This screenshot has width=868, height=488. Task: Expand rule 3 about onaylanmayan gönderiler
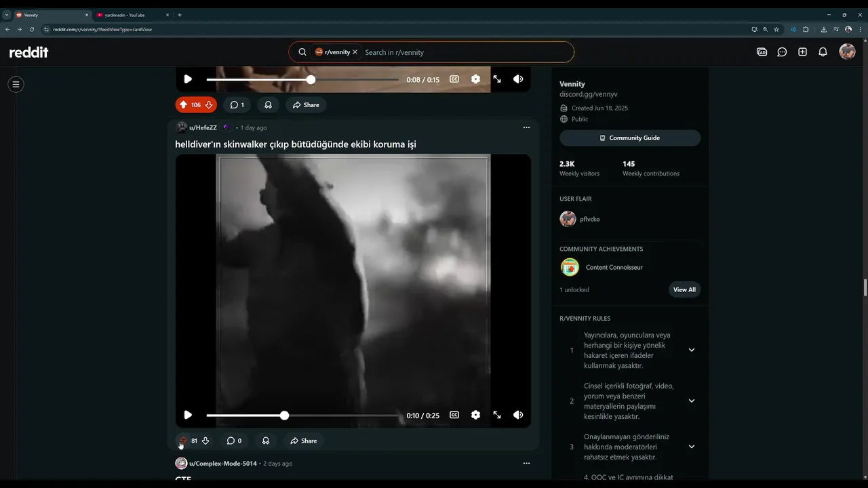(692, 447)
